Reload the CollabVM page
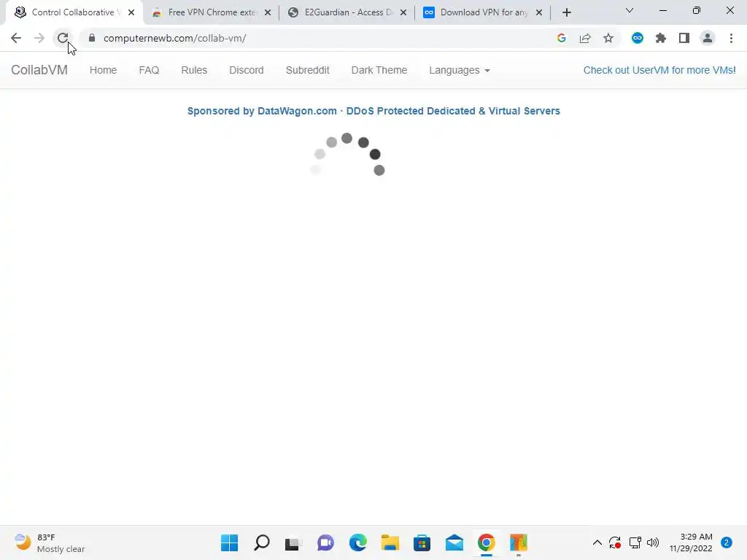The width and height of the screenshot is (747, 560). point(63,38)
